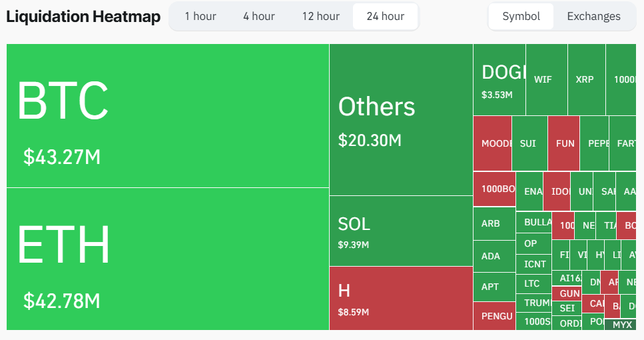This screenshot has height=340, width=644.
Task: Select the DOGE $3.53M tile
Action: 499,79
